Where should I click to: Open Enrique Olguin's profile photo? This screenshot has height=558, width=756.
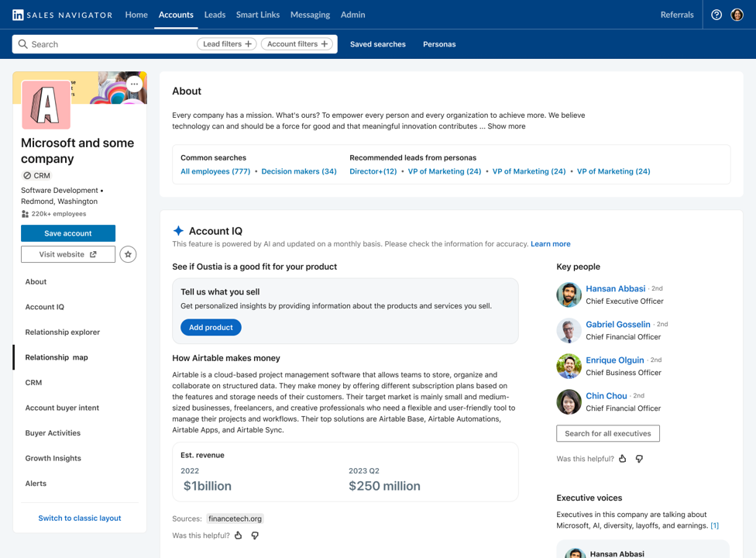pyautogui.click(x=569, y=366)
